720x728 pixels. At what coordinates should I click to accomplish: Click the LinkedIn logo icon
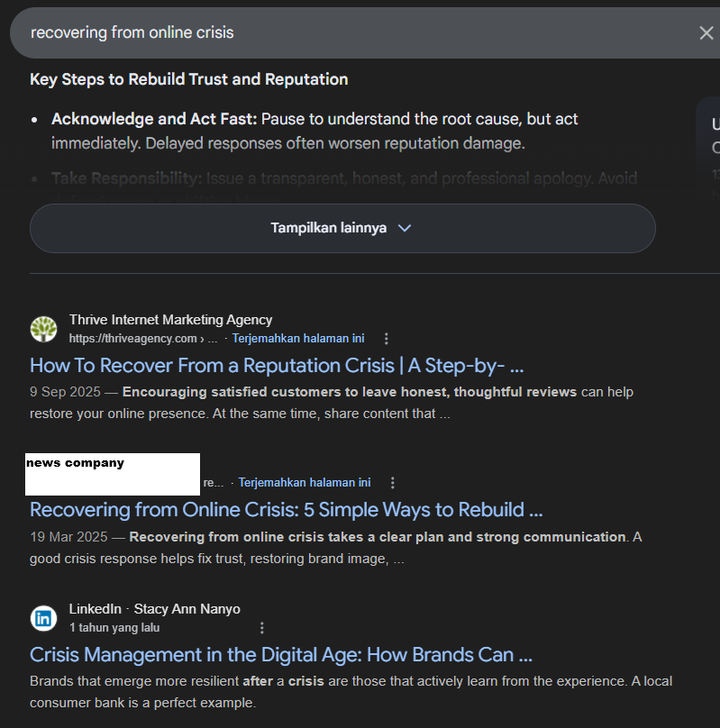click(x=43, y=618)
